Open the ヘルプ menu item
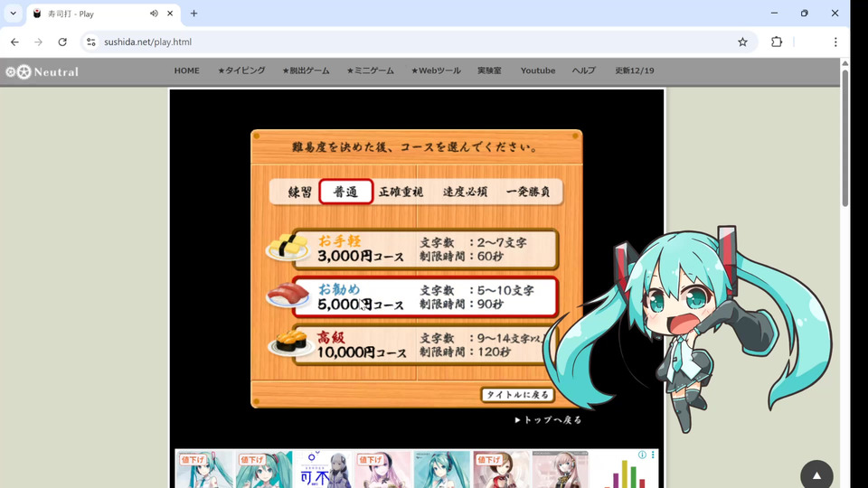 coord(583,70)
